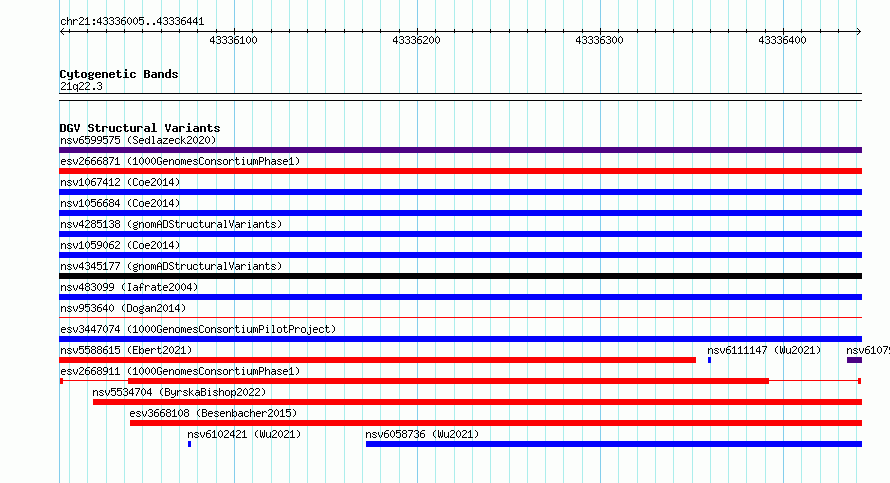Open nsv6102421 (Wu2021) variant label

[244, 434]
